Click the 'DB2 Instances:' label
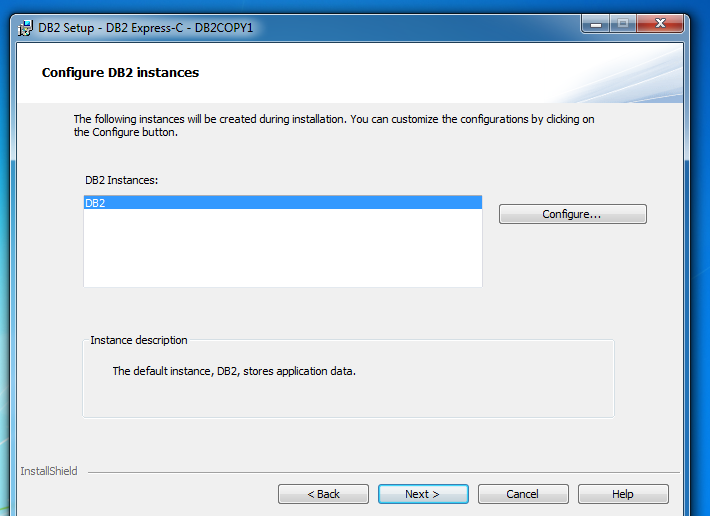This screenshot has width=710, height=516. coord(121,180)
